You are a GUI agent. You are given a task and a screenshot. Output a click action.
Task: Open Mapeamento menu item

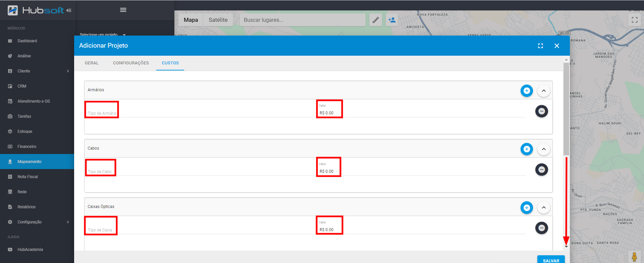37,162
